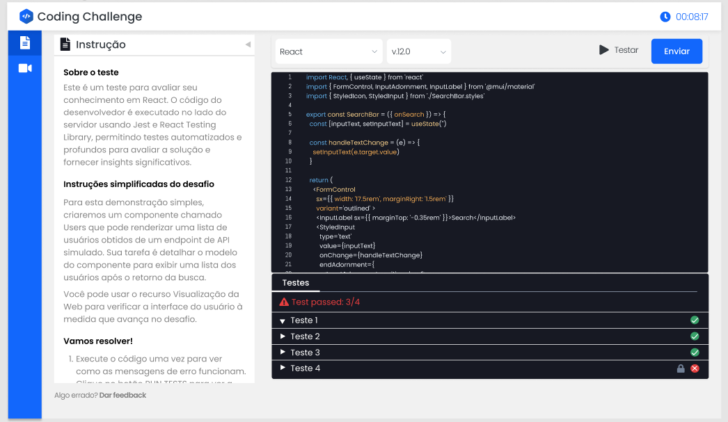Click the Coding Challenge logo icon
This screenshot has width=728, height=422.
26,16
